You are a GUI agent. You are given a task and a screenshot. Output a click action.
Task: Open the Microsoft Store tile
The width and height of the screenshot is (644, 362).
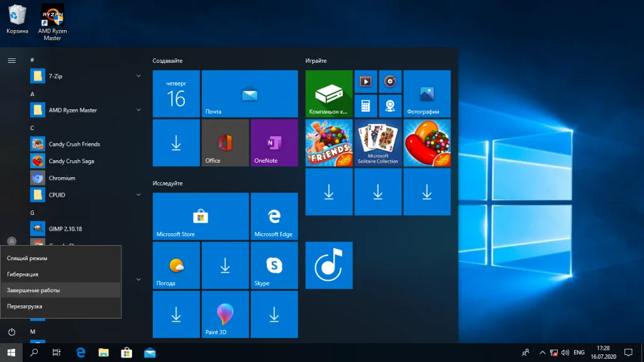coord(200,216)
